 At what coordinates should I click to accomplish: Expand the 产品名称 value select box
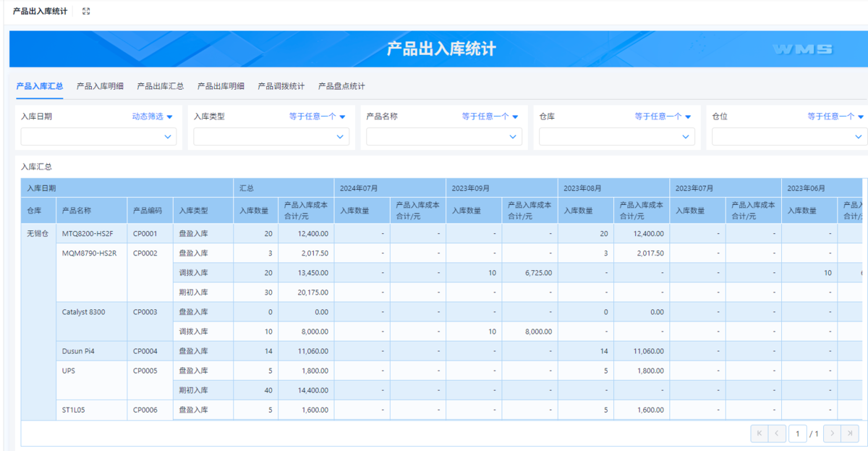click(x=444, y=136)
